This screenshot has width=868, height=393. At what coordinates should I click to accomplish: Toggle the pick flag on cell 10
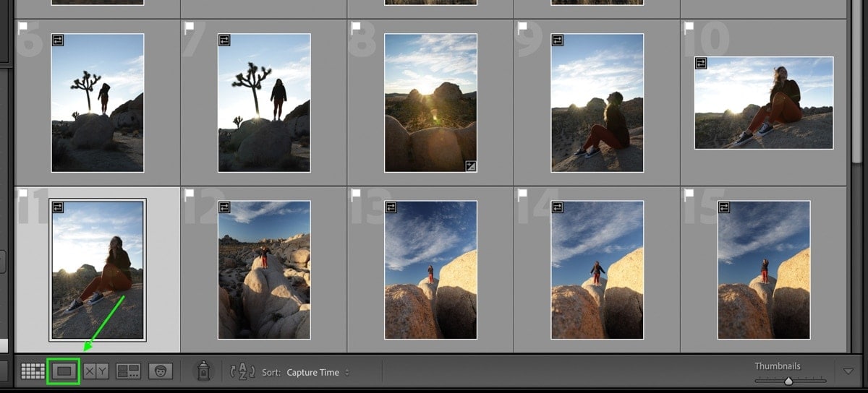coord(689,28)
